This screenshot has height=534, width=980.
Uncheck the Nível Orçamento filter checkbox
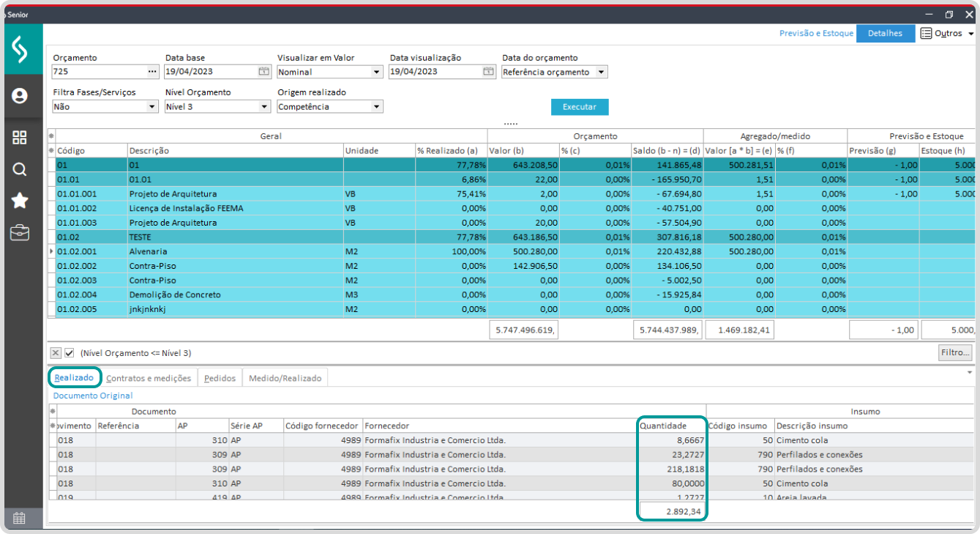click(70, 353)
